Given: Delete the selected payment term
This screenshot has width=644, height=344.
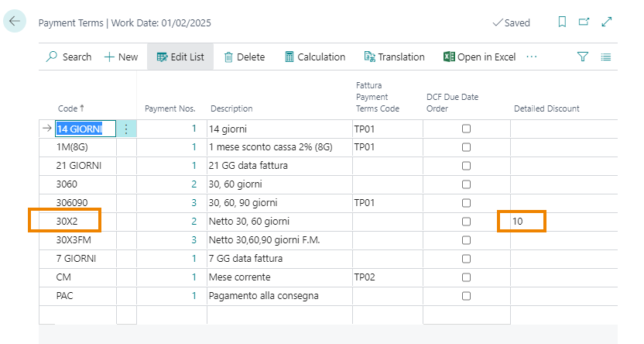Looking at the screenshot, I should pos(245,57).
